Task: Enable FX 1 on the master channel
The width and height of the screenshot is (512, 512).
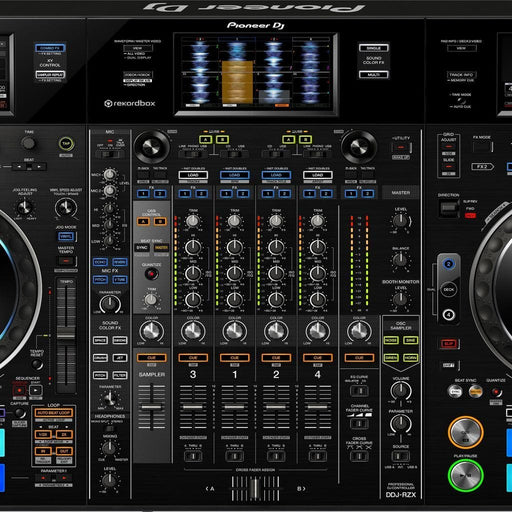Action: pyautogui.click(x=351, y=194)
